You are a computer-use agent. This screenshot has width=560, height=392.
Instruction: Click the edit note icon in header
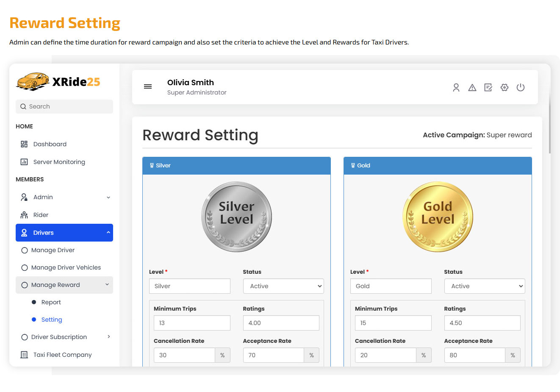tap(488, 87)
